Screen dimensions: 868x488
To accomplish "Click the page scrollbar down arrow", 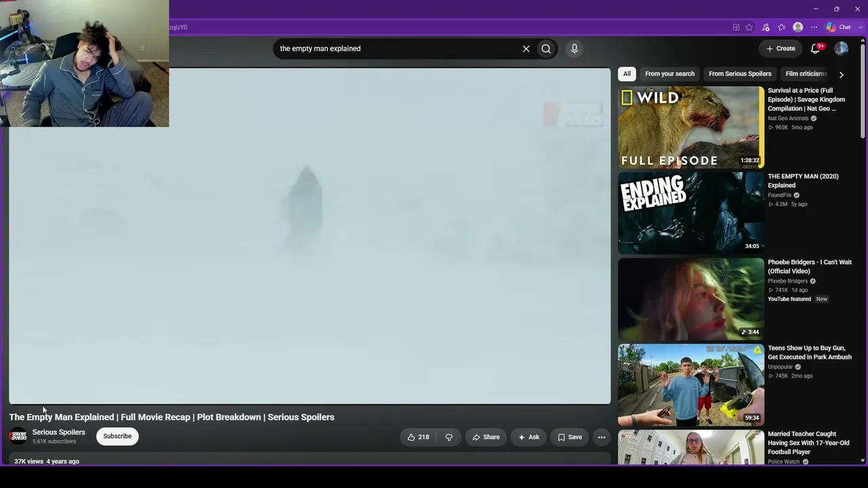I will pos(863,461).
